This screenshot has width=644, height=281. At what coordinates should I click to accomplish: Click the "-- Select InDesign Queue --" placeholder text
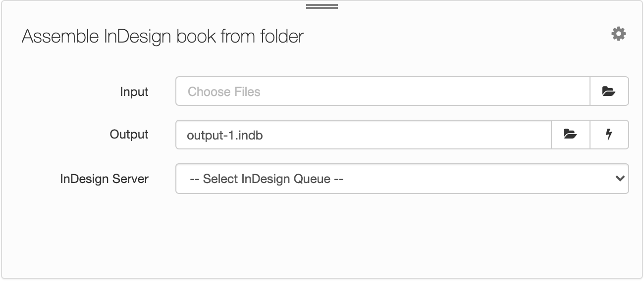tap(267, 179)
